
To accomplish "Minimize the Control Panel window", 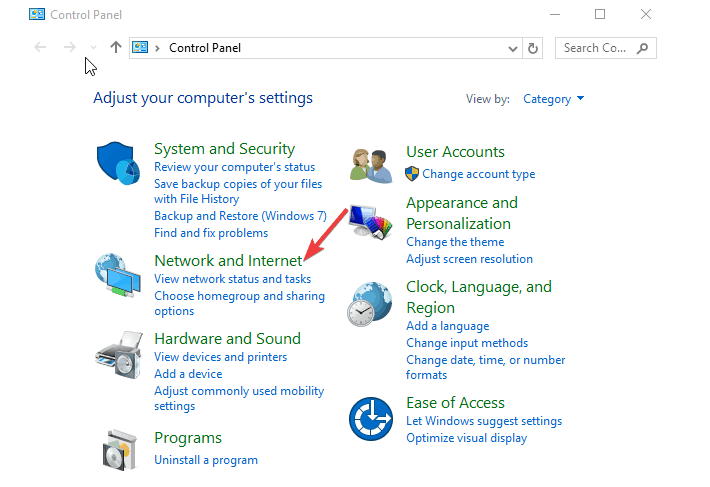I will pos(555,14).
